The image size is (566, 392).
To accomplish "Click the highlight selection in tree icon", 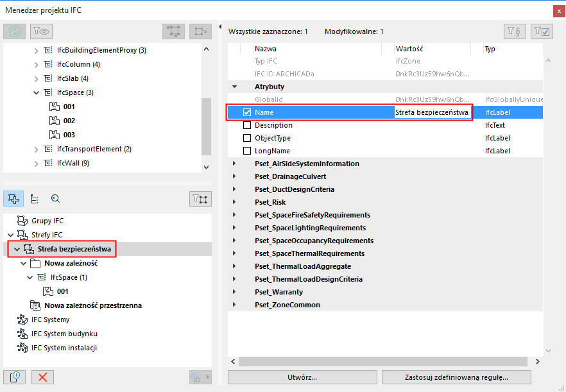I will pyautogui.click(x=173, y=31).
